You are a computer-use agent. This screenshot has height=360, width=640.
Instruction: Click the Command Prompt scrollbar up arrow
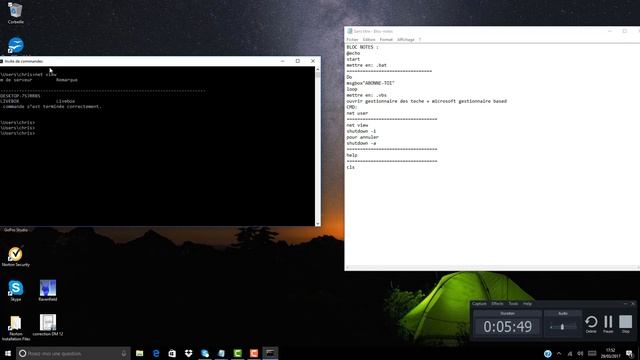click(318, 69)
